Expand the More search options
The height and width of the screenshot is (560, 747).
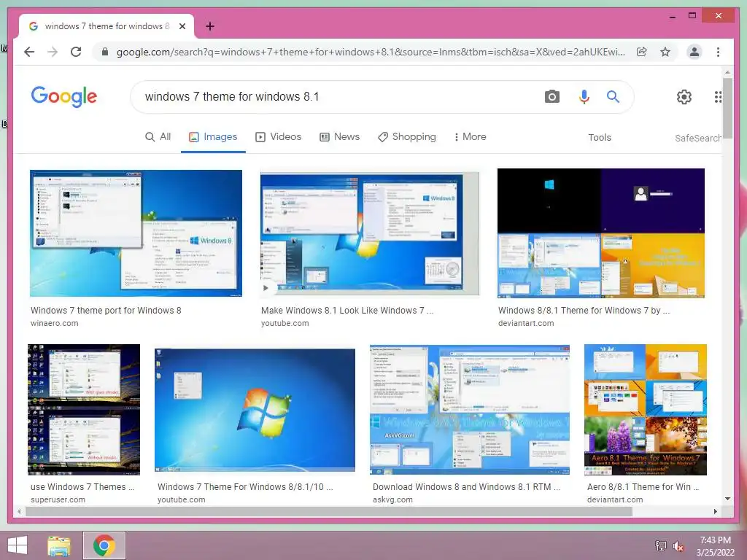tap(470, 137)
